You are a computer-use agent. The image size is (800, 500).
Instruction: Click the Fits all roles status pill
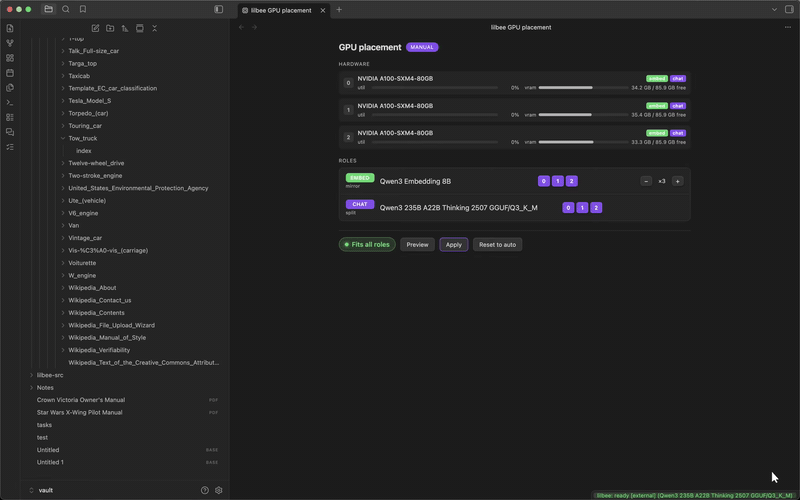pos(367,244)
